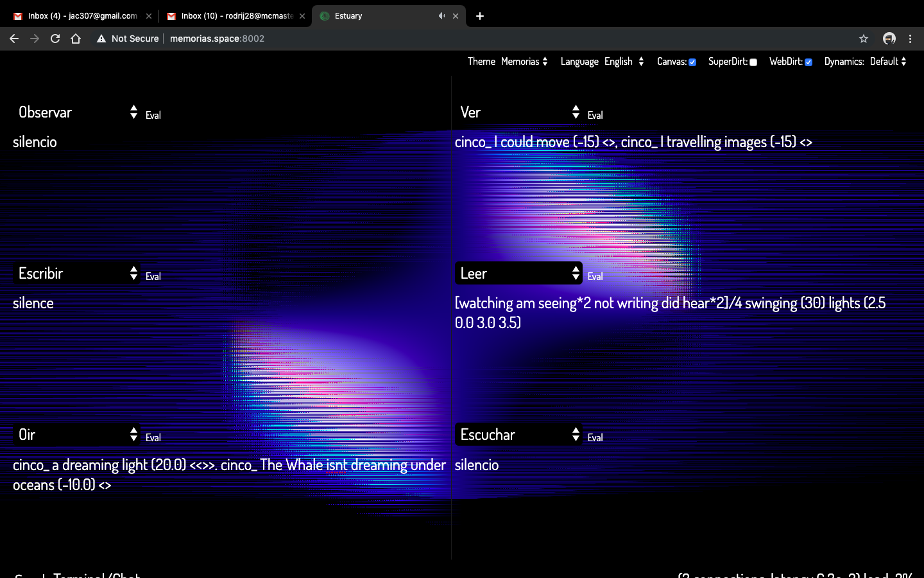Toggle the Canvas checkbox
Image resolution: width=924 pixels, height=578 pixels.
692,62
